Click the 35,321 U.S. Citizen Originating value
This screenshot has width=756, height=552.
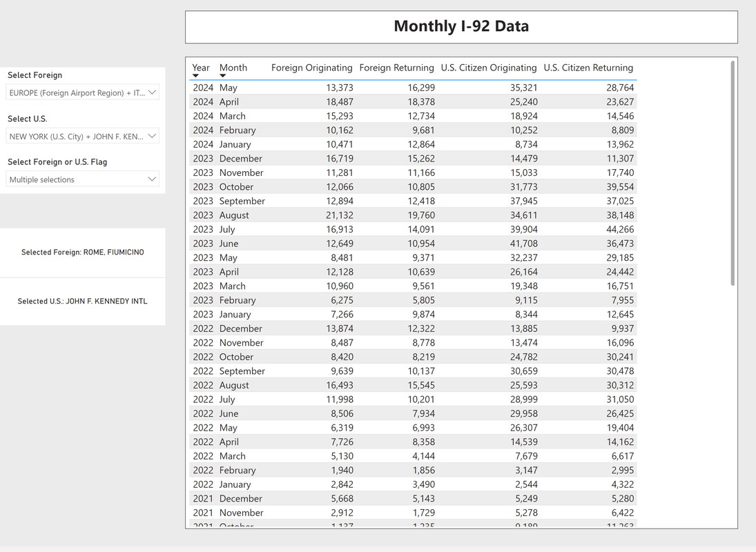pos(523,88)
